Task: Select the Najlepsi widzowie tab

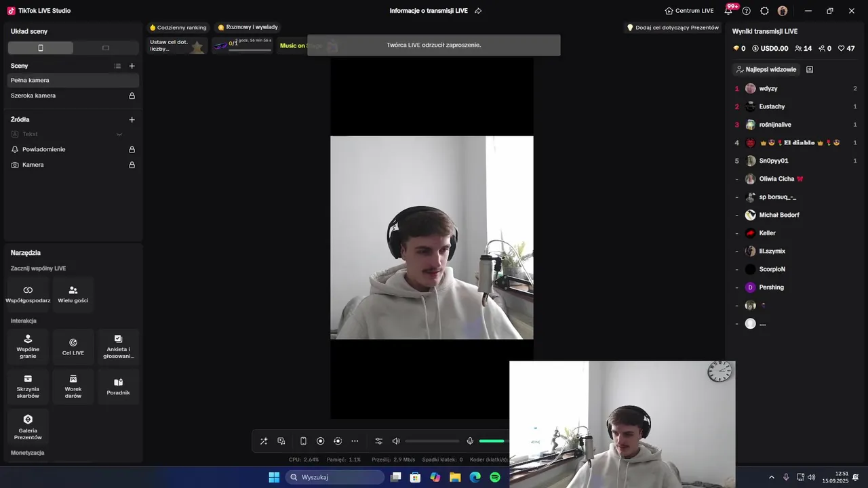Action: (x=766, y=70)
